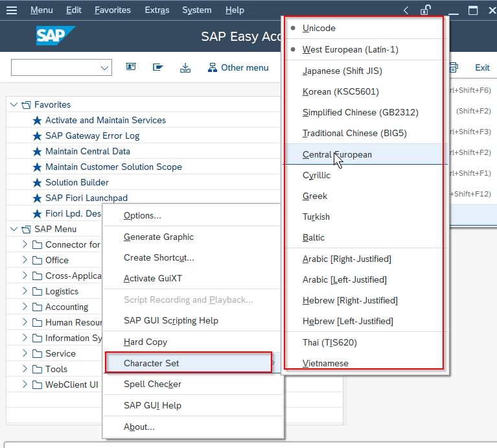Click the star icon beside Maintain Central Data
Image resolution: width=497 pixels, height=448 pixels.
37,152
